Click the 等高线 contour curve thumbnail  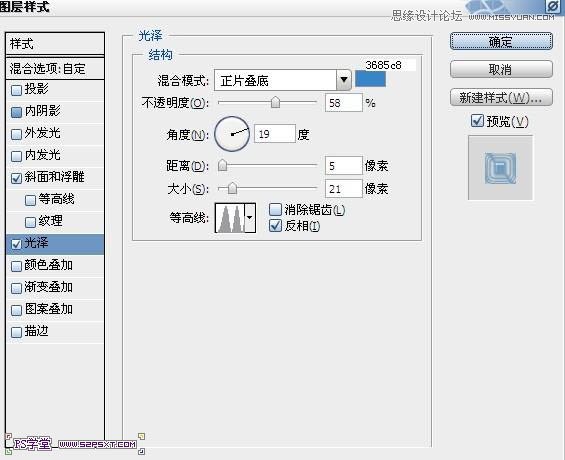point(230,218)
